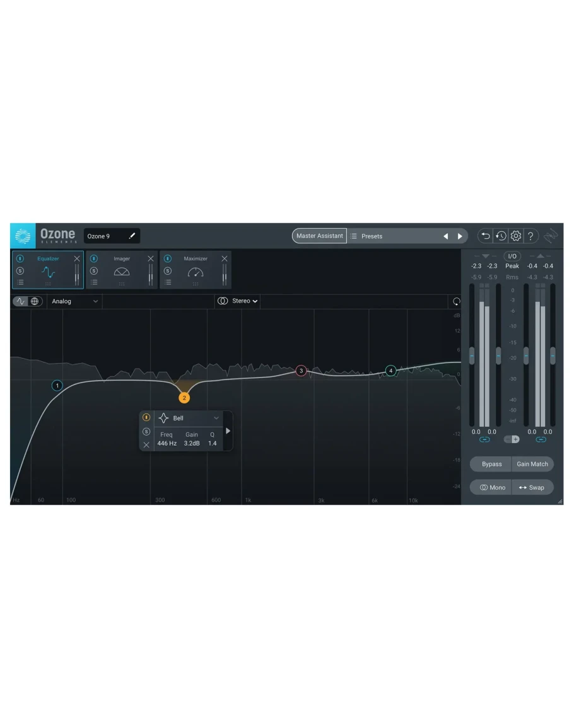Click EQ node 3 on the curve

(301, 371)
